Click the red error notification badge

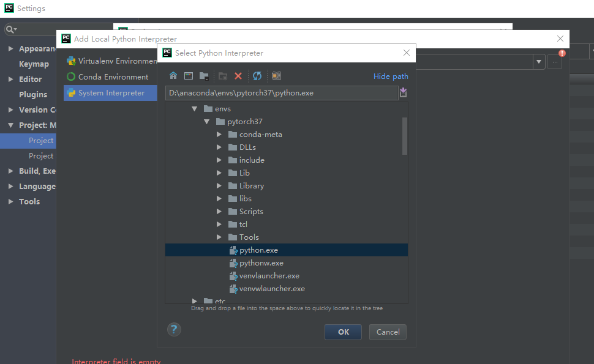click(562, 53)
